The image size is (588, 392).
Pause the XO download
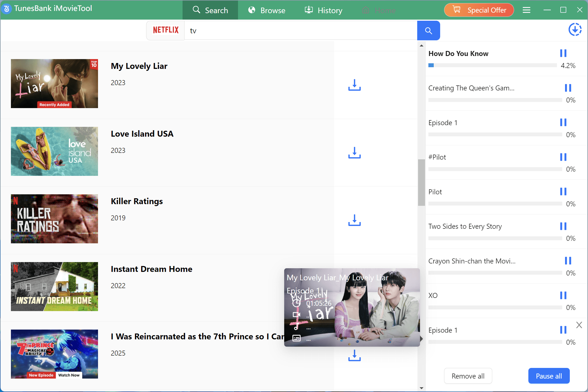563,295
